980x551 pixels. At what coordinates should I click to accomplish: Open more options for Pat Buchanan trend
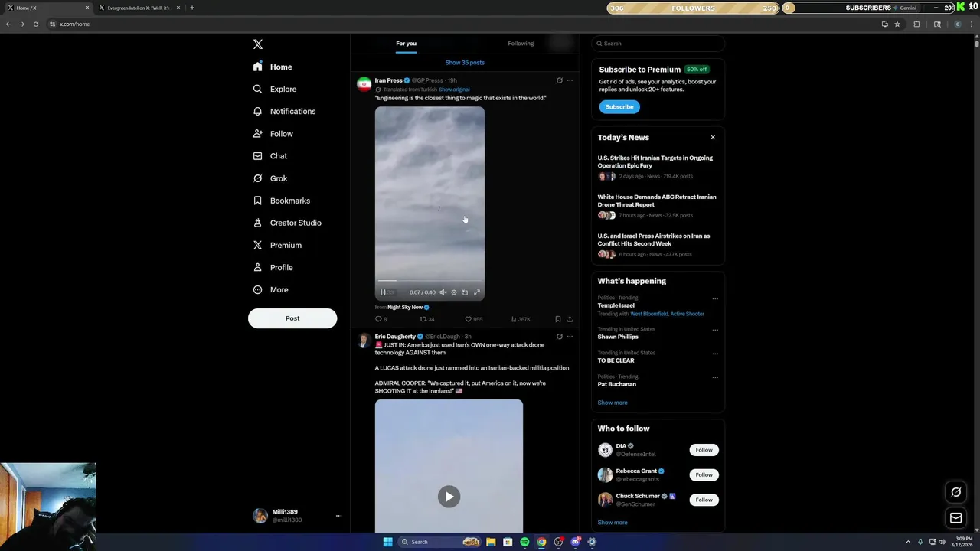point(715,377)
